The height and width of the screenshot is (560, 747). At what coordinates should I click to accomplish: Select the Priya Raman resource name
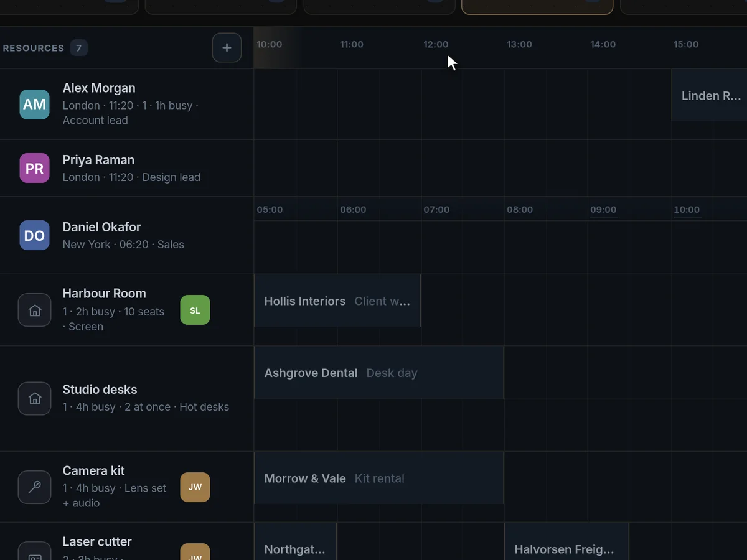tap(98, 160)
